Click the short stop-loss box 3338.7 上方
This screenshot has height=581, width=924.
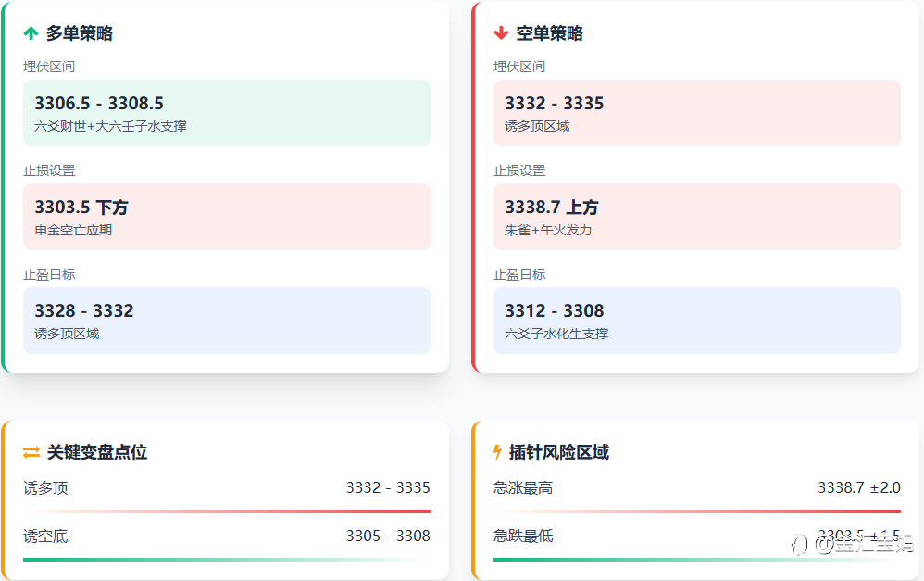[x=696, y=217]
